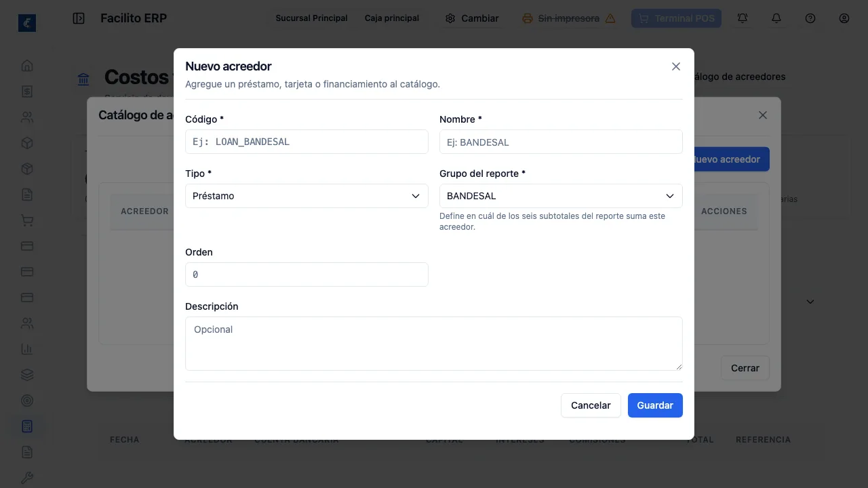Expand the chevron in the background page
Image resolution: width=868 pixels, height=488 pixels.
point(810,302)
